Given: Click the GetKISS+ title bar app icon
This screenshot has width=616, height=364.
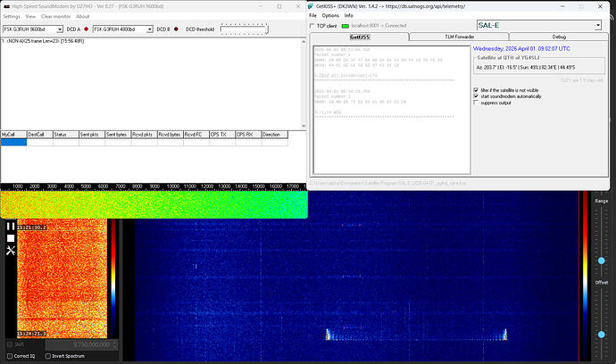Looking at the screenshot, I should pos(315,5).
